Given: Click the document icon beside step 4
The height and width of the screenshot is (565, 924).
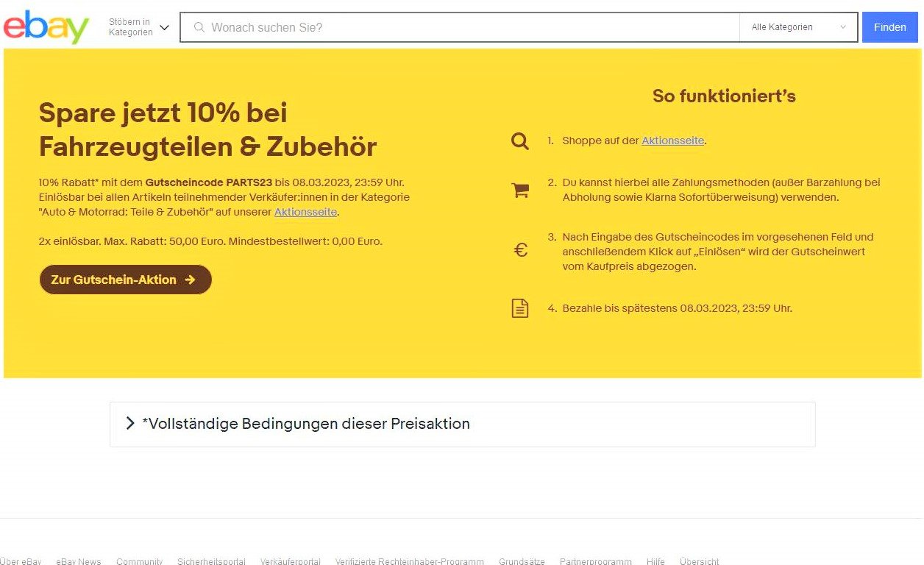Looking at the screenshot, I should pyautogui.click(x=520, y=308).
